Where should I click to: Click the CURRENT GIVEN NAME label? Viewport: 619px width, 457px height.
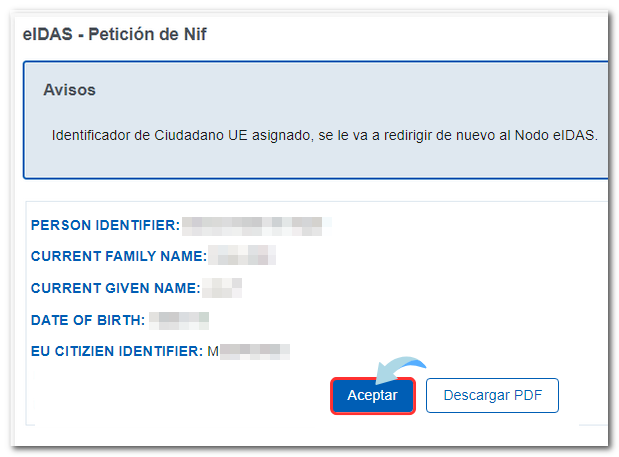115,289
